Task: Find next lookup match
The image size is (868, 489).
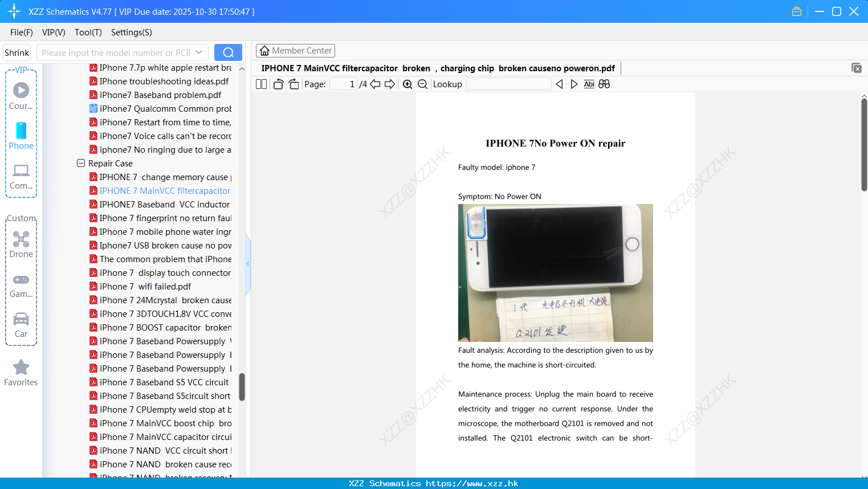Action: pos(574,84)
